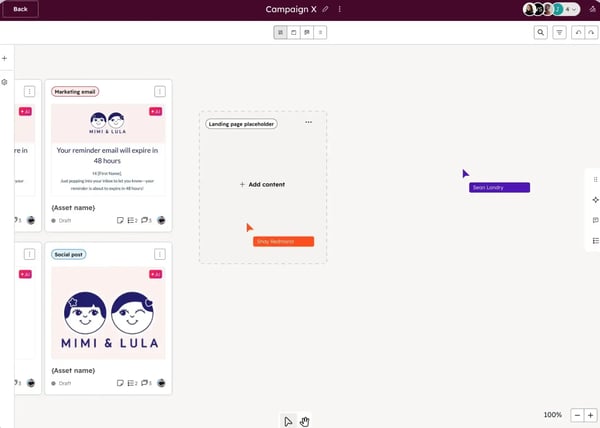Click the Draft status on Social post card
The width and height of the screenshot is (600, 428).
61,383
